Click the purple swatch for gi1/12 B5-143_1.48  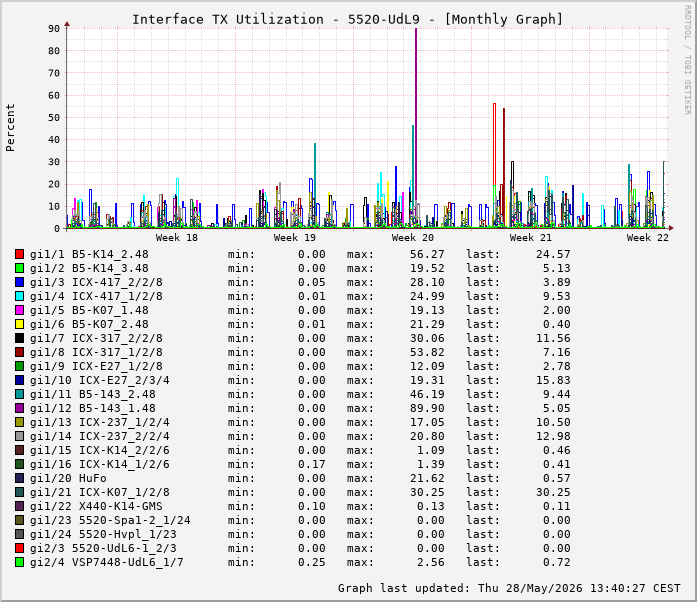[x=20, y=408]
